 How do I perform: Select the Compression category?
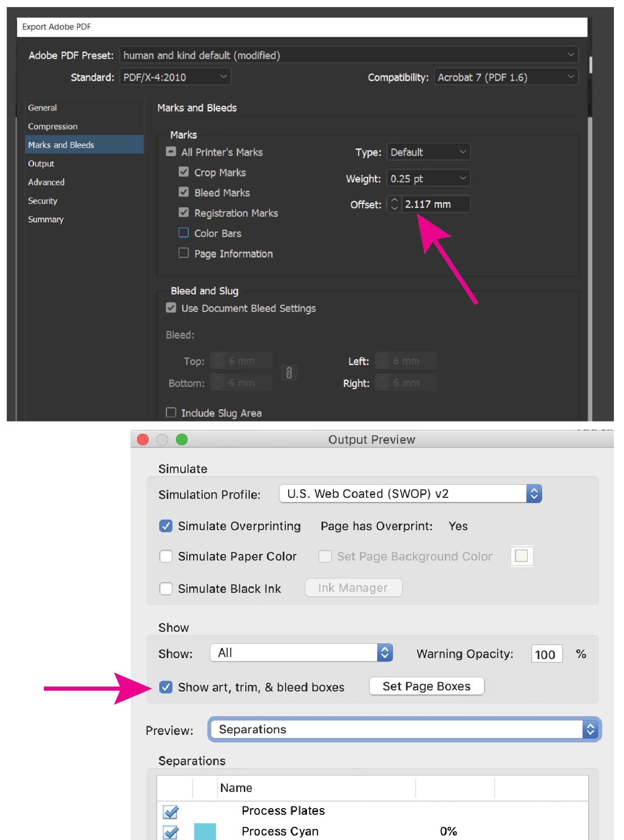[53, 126]
